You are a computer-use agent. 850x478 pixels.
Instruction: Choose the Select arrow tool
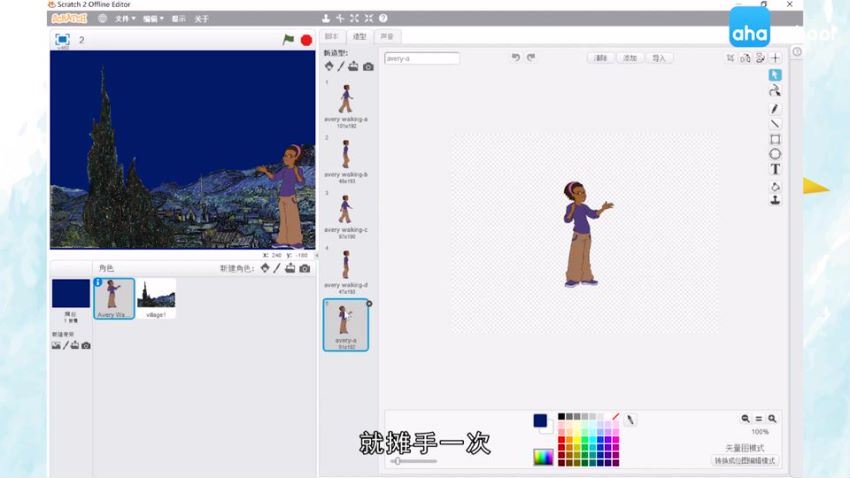(x=775, y=75)
